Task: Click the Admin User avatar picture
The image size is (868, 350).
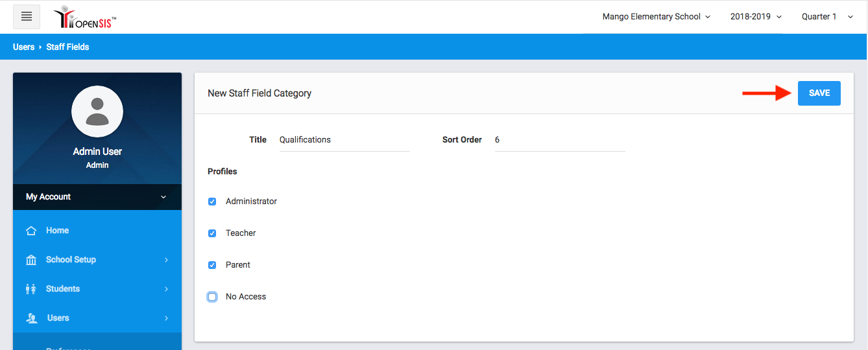Action: pos(97,111)
